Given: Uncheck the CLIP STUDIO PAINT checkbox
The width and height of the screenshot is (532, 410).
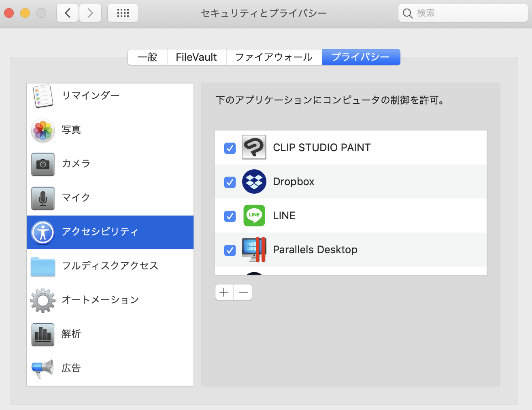Looking at the screenshot, I should [230, 148].
